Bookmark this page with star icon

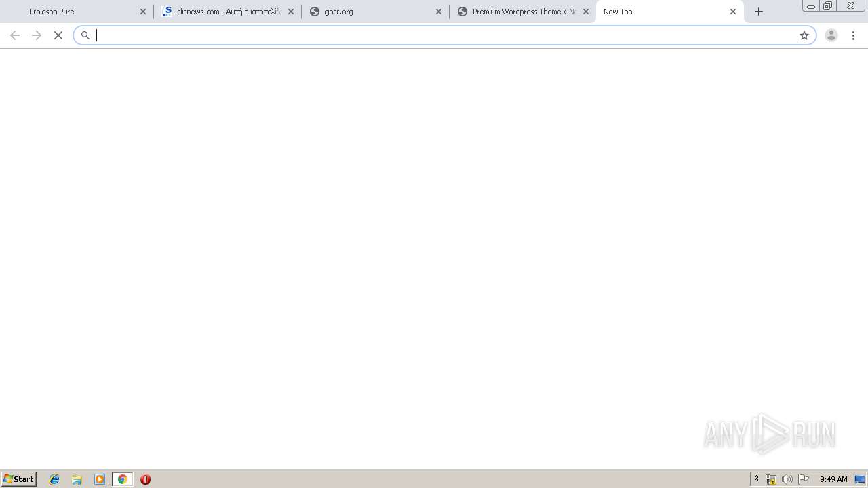(x=804, y=35)
